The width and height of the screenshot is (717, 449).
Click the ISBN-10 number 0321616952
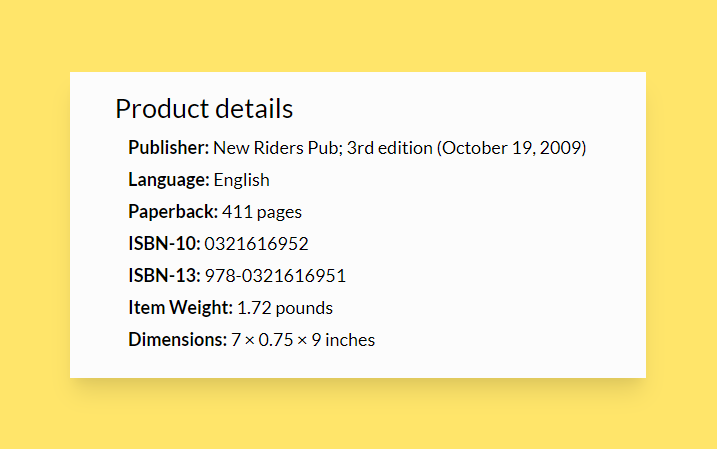pos(256,244)
